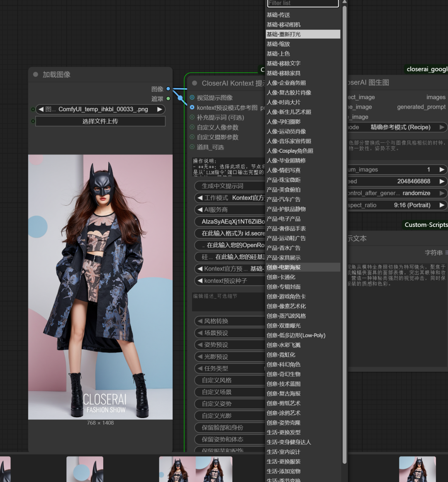Click the left arrow on Kontext官方预设 widget
The image size is (448, 482).
200,269
